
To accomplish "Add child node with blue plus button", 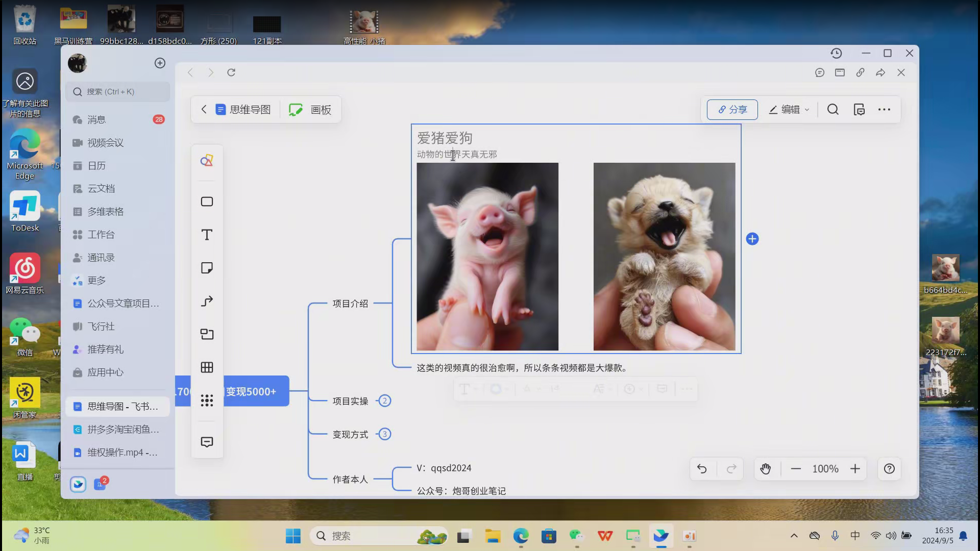I will coord(752,239).
